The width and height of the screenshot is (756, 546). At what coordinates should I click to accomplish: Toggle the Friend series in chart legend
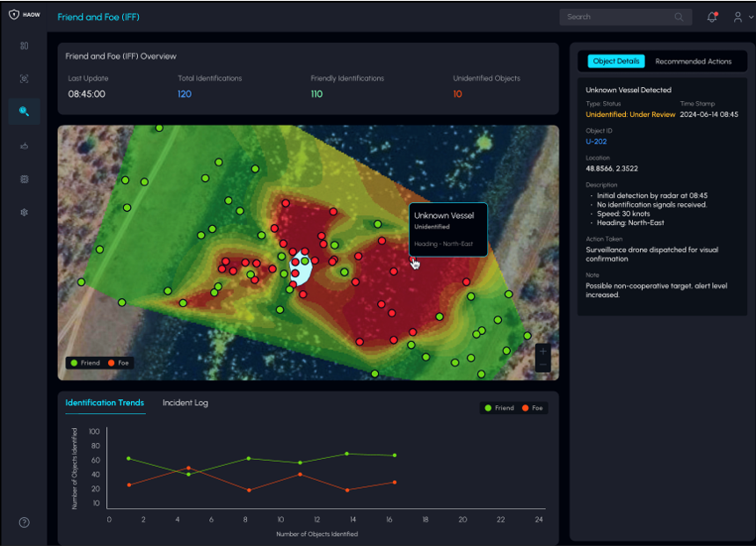tap(499, 408)
